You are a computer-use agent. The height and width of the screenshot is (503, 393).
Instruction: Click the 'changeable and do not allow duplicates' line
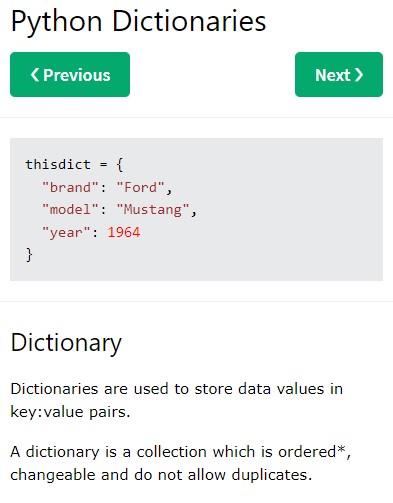click(161, 475)
